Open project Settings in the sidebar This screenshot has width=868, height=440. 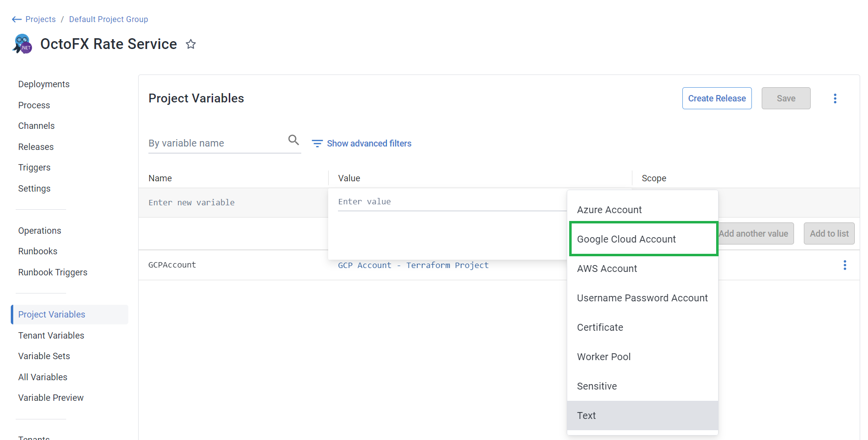[34, 189]
